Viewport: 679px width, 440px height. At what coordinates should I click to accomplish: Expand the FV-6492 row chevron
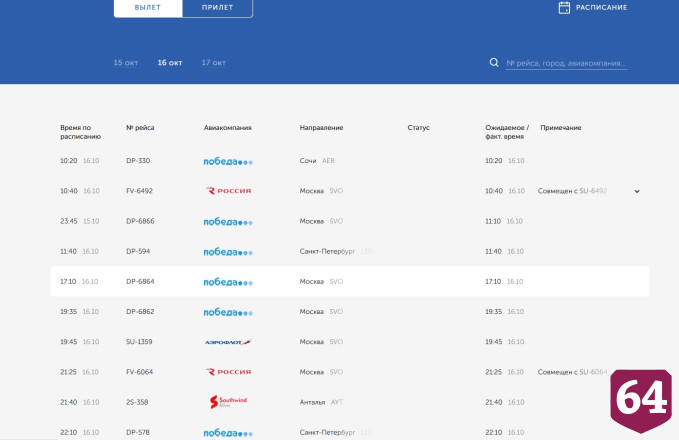[x=637, y=191]
